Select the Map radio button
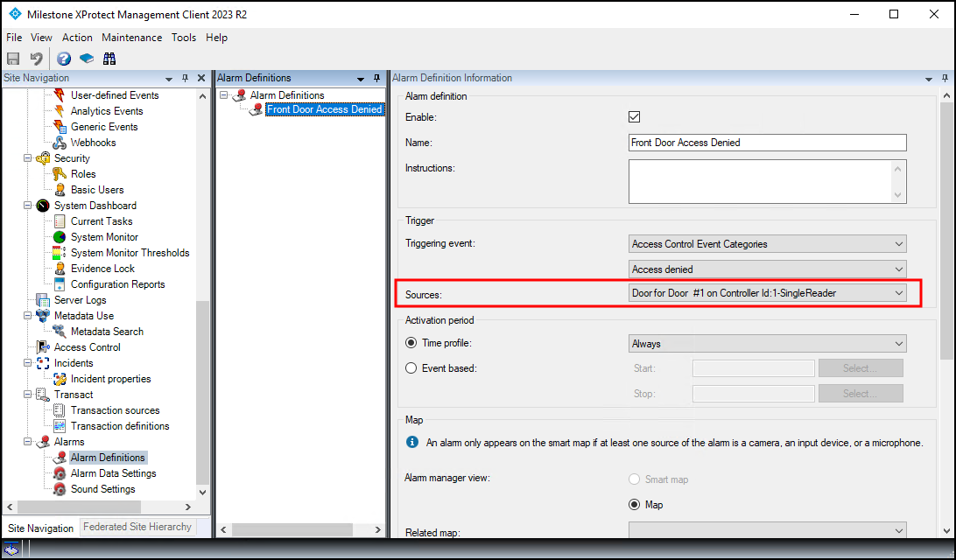 tap(634, 505)
